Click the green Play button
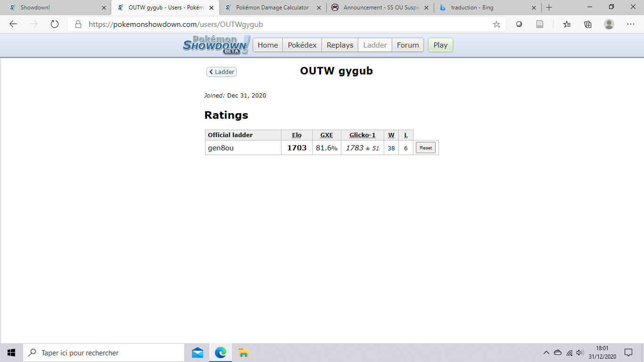This screenshot has height=362, width=644. (440, 45)
